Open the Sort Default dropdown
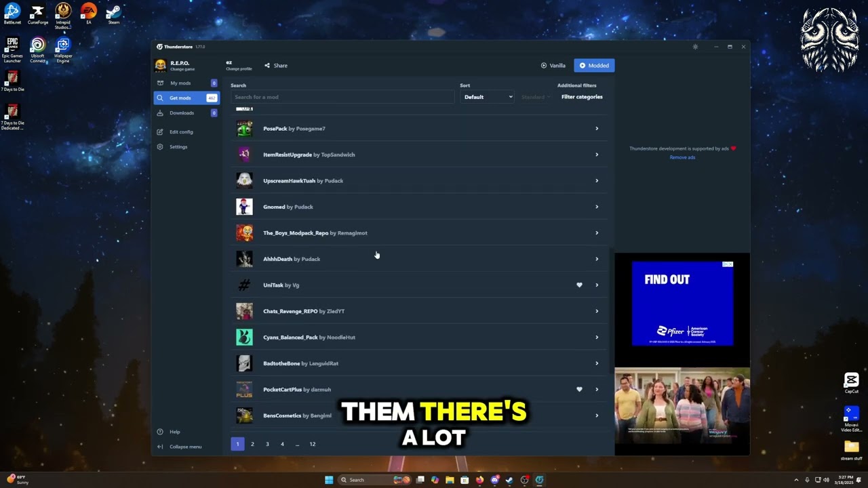 tap(488, 97)
